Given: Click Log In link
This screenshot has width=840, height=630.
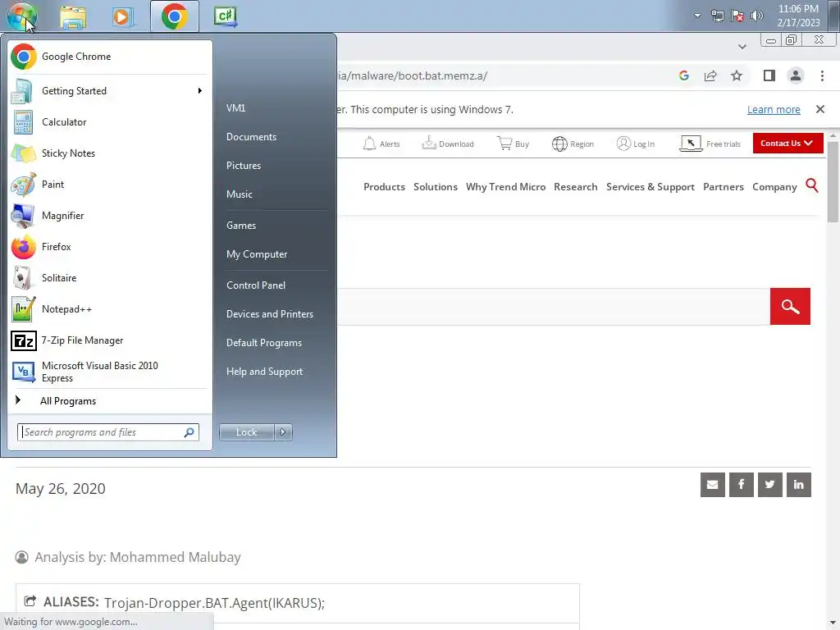Looking at the screenshot, I should click(x=636, y=144).
